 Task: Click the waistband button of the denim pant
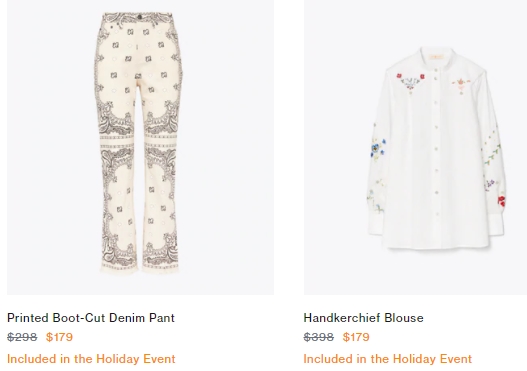(139, 17)
